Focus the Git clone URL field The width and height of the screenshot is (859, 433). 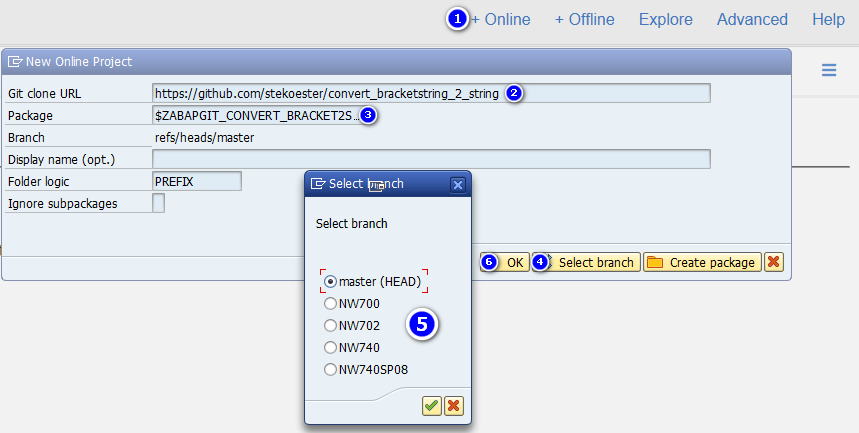431,93
